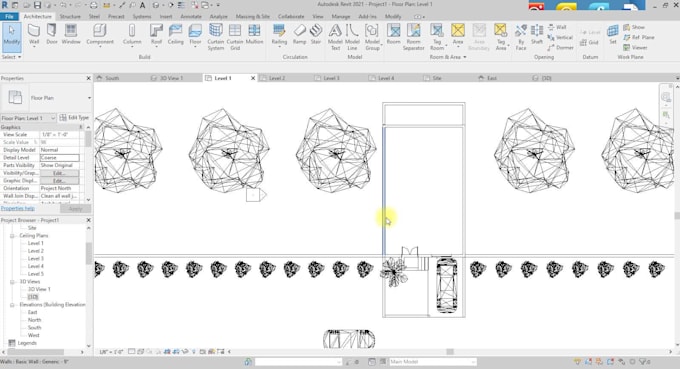Select the Ceiling tool

point(176,34)
